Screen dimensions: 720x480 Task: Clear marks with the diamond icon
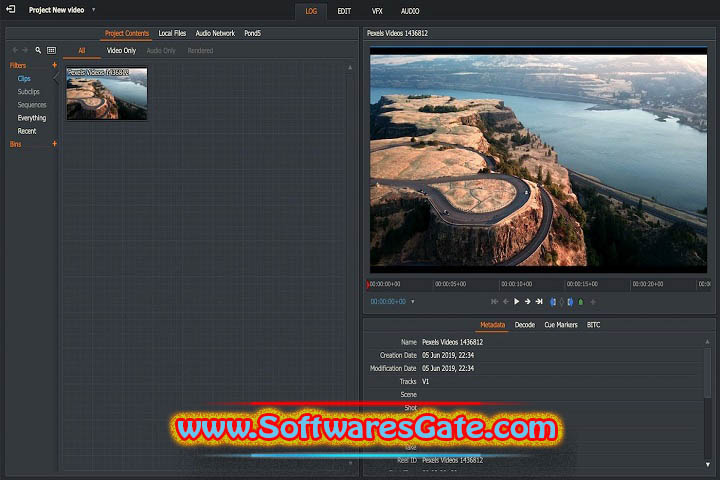click(561, 302)
